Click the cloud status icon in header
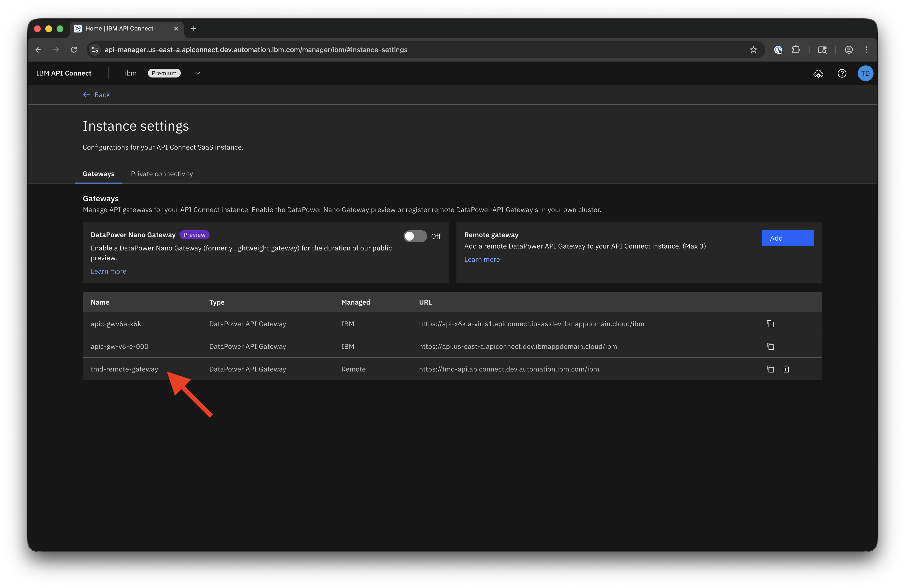The height and width of the screenshot is (588, 905). click(x=818, y=73)
